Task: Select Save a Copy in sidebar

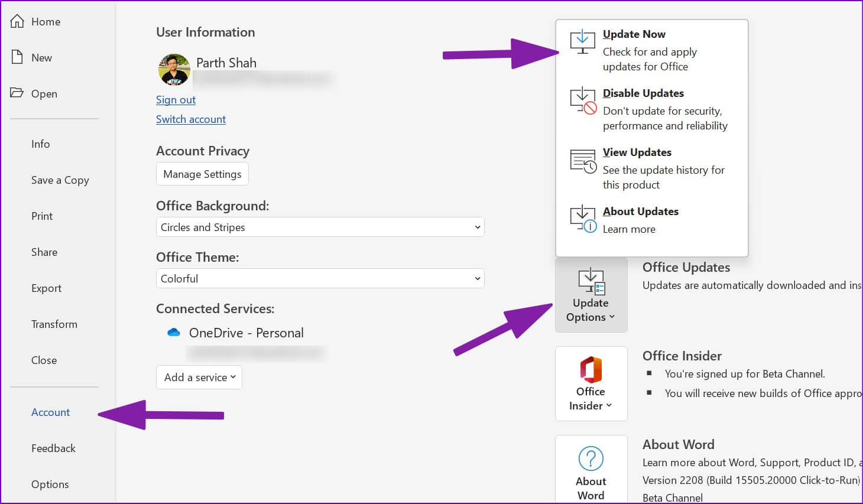Action: (x=60, y=180)
